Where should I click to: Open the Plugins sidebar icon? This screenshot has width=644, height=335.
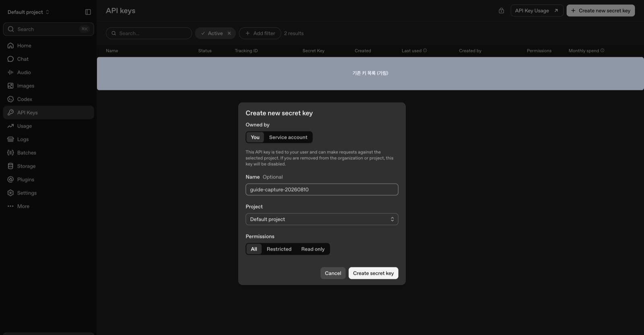10,179
